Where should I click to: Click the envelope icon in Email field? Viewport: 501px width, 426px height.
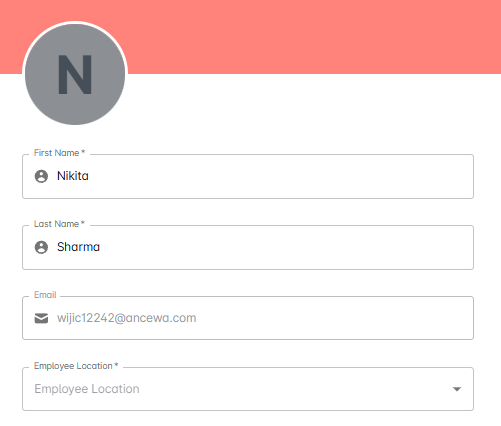coord(41,318)
